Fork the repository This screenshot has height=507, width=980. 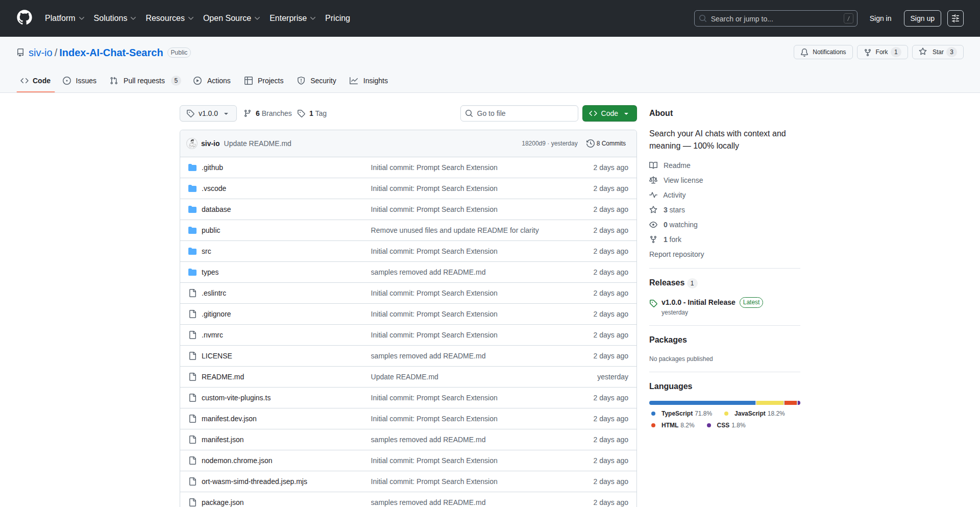882,52
